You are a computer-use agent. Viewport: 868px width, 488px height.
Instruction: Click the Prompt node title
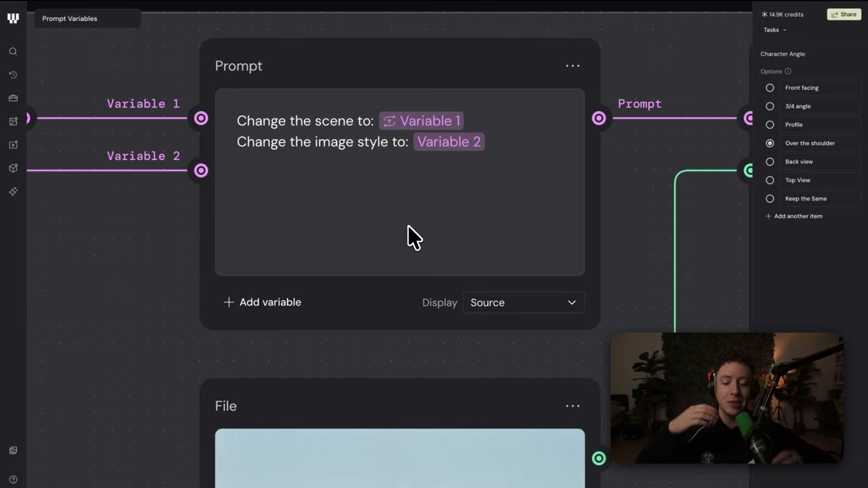point(239,66)
